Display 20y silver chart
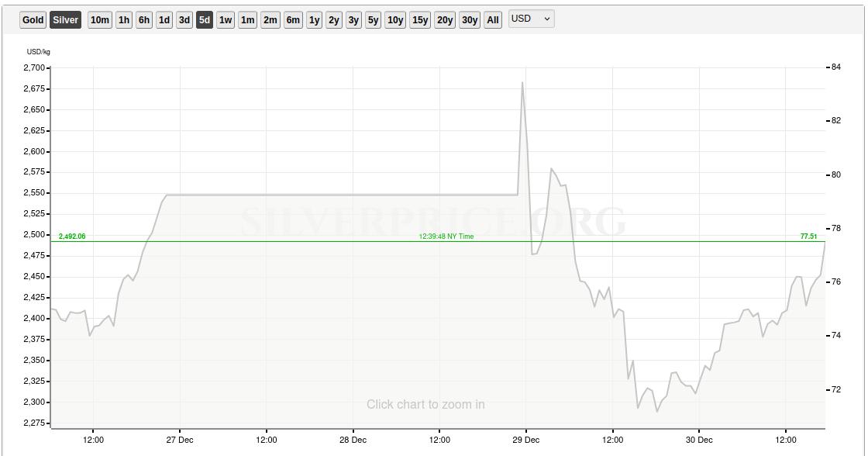Viewport: 868px width, 456px height. [445, 20]
